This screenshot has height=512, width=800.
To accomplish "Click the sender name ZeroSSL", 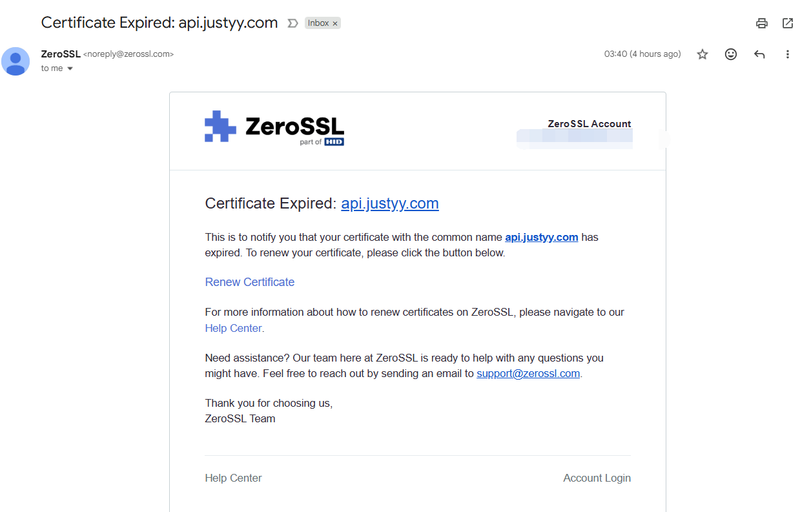I will click(x=60, y=54).
